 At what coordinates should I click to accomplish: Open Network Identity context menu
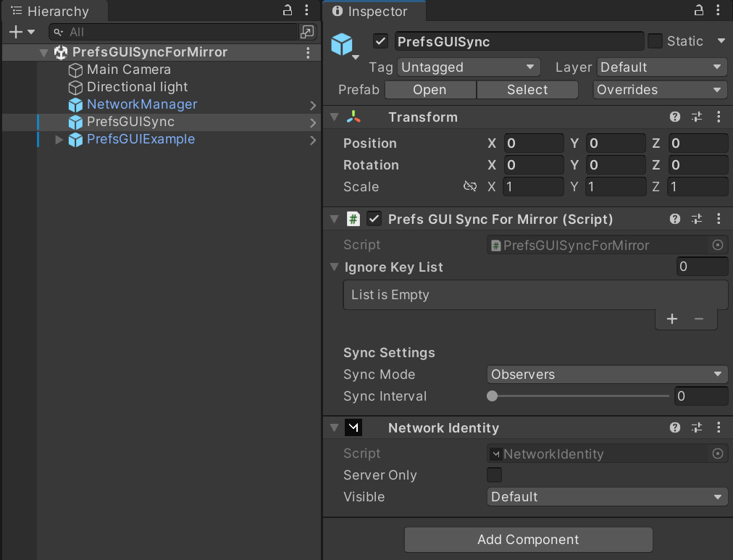point(719,427)
